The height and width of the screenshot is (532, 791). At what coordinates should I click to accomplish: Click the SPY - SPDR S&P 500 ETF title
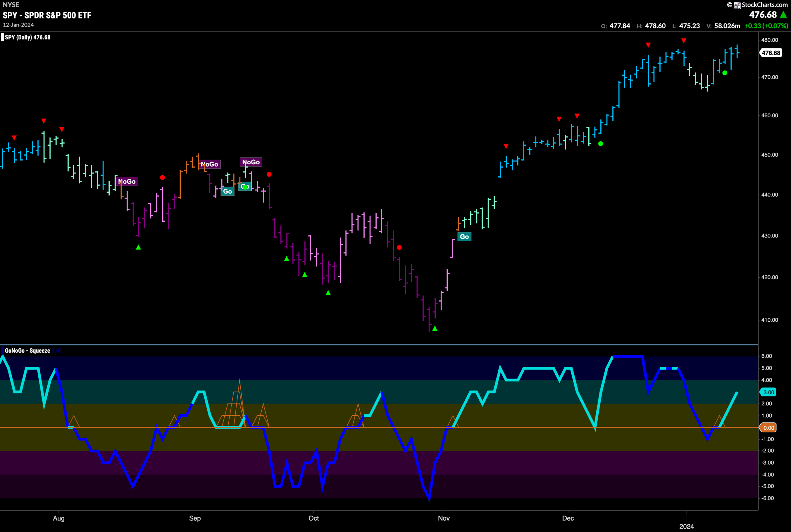coord(47,15)
